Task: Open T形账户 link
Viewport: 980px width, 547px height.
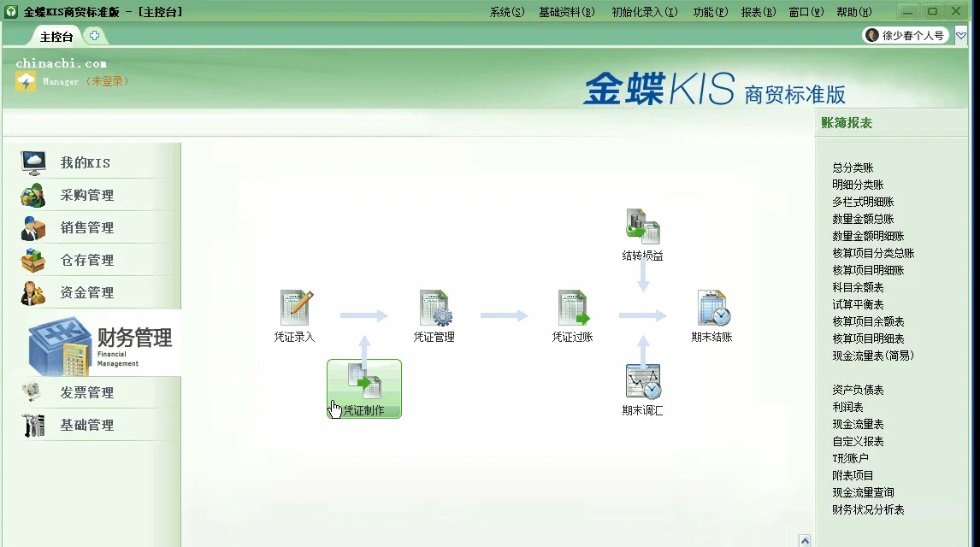Action: pos(850,458)
